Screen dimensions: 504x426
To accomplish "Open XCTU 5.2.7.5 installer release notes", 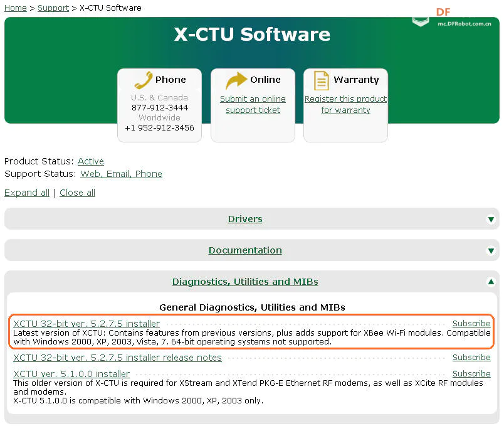I will tap(117, 358).
